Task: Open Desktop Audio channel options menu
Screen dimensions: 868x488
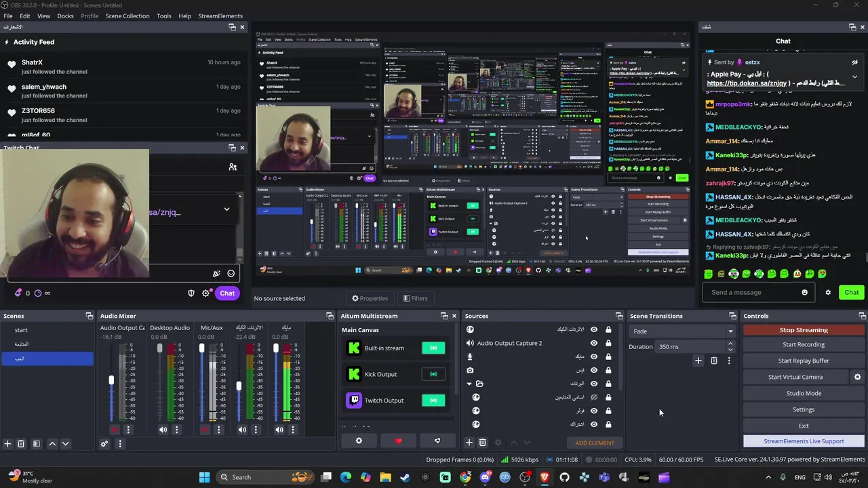Action: click(x=177, y=430)
